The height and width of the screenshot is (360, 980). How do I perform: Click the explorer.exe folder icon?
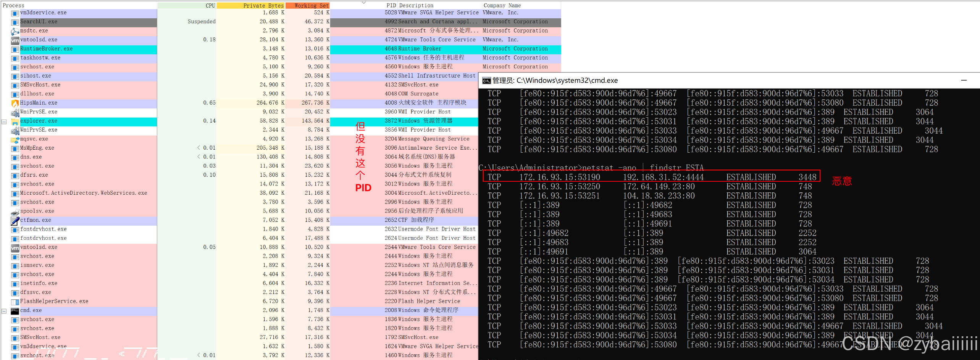pyautogui.click(x=15, y=121)
